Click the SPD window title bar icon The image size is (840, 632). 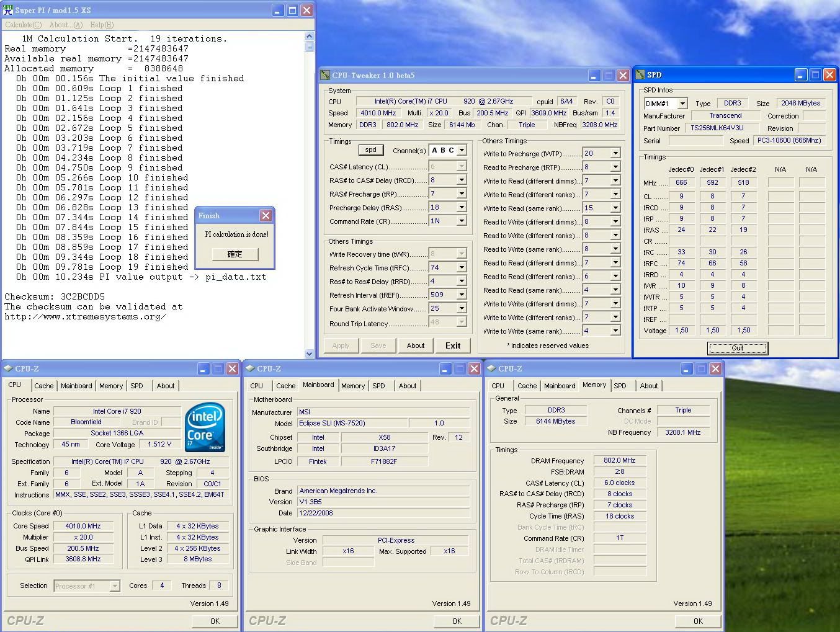tap(640, 74)
